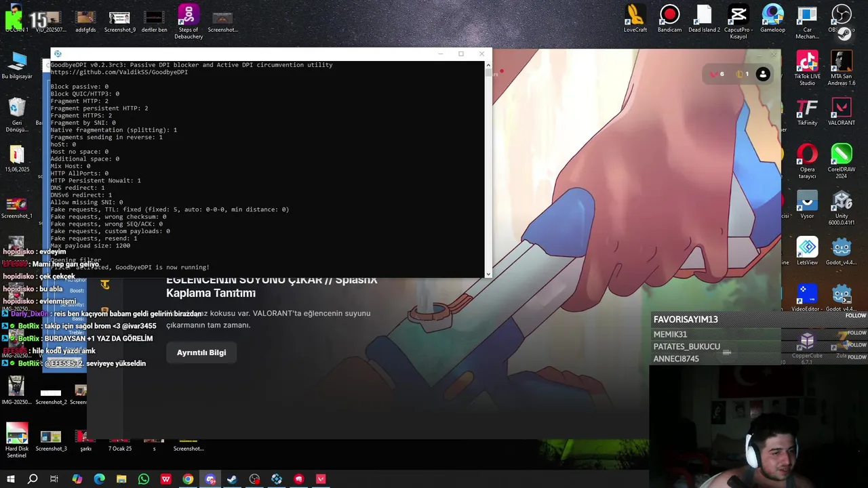Open TikTok LIVE Studio shortcut

point(807,68)
